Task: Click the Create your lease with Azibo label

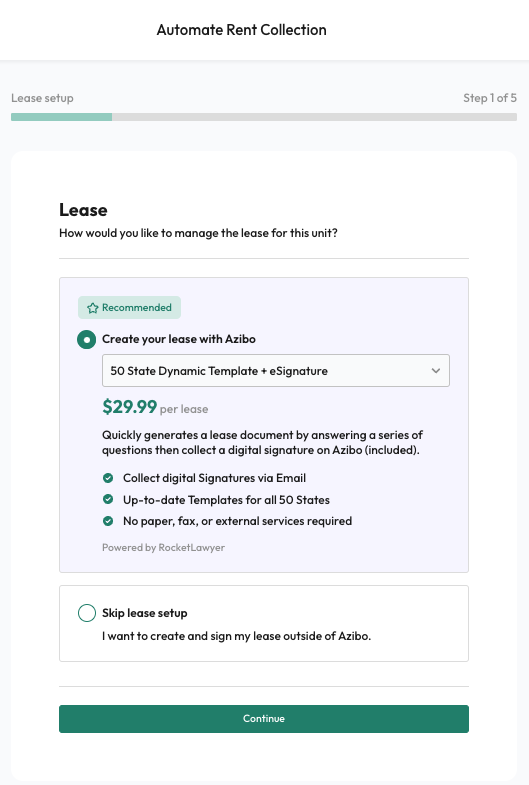Action: 179,339
